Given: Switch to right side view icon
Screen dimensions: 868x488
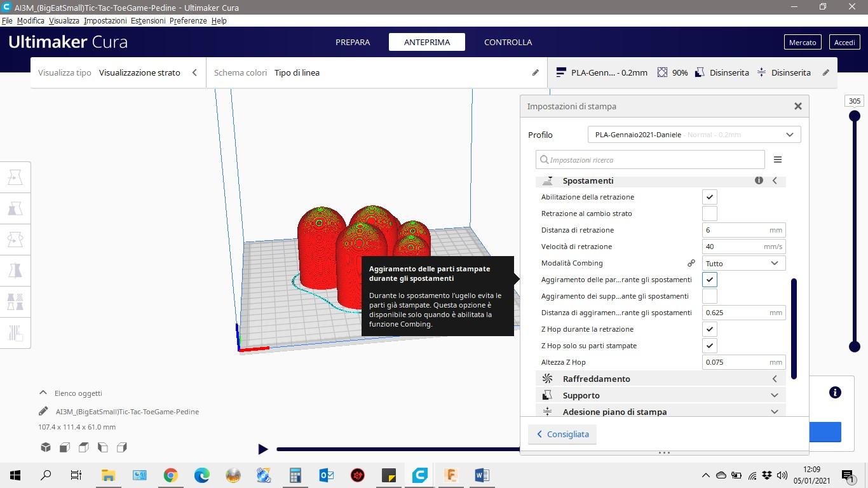Looking at the screenshot, I should (x=122, y=447).
